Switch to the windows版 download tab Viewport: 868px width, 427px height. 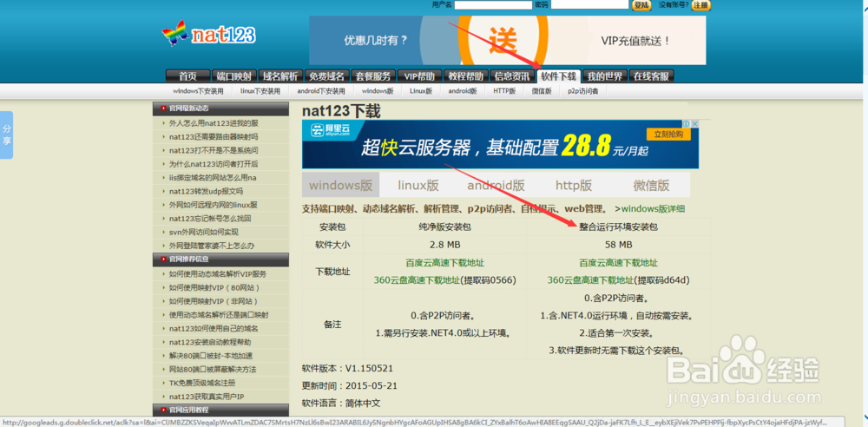coord(340,185)
